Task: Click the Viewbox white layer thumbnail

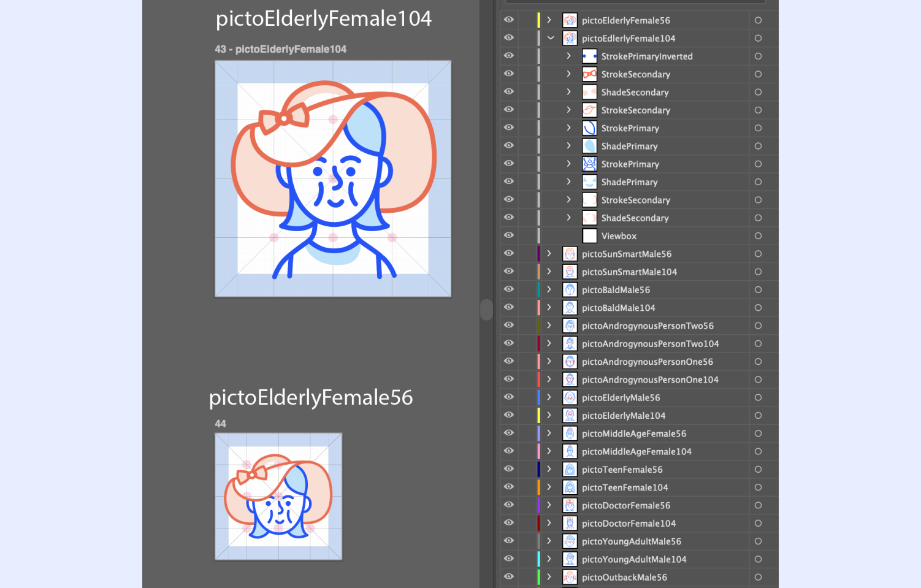Action: pos(589,235)
